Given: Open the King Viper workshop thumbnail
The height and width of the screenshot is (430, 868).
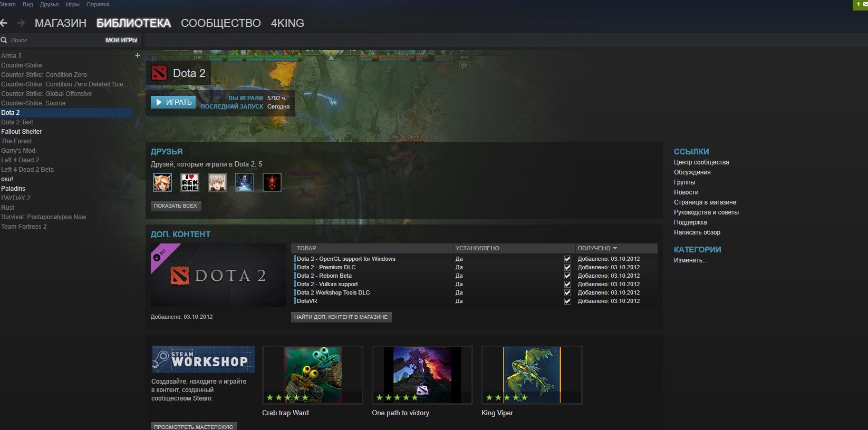Looking at the screenshot, I should pos(532,375).
